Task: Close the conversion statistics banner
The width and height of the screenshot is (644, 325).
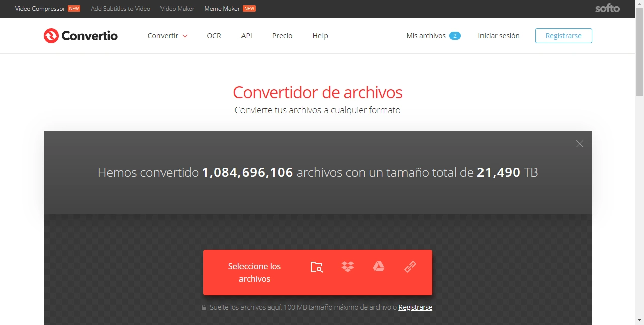Action: (580, 144)
